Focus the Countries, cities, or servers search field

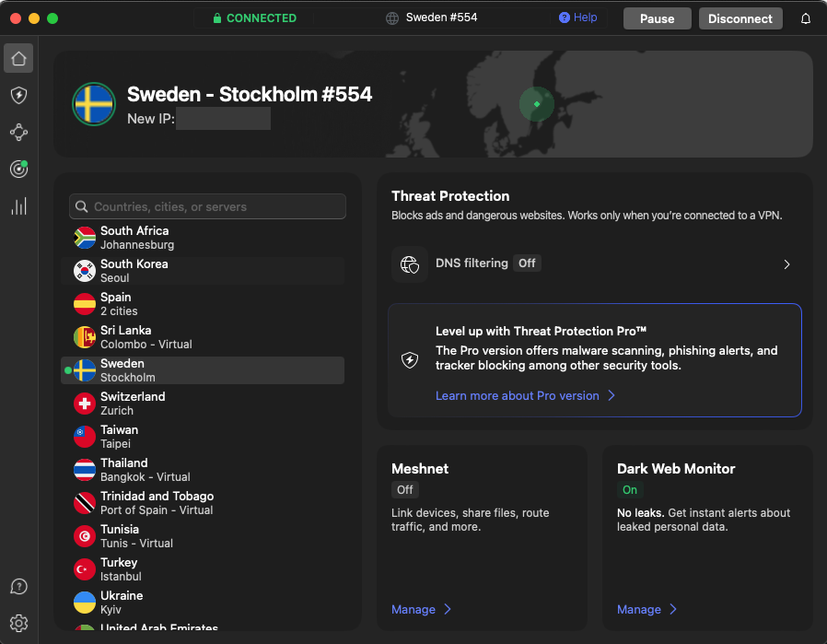pos(207,206)
